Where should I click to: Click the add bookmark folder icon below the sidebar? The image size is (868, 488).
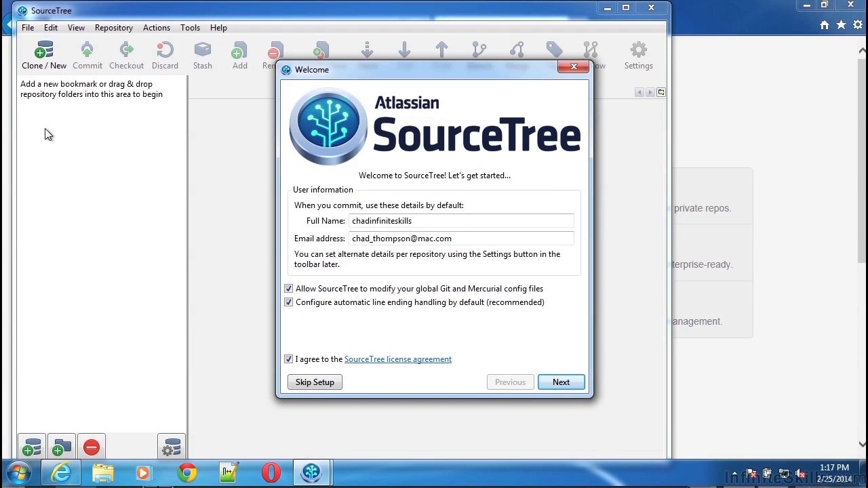[62, 447]
